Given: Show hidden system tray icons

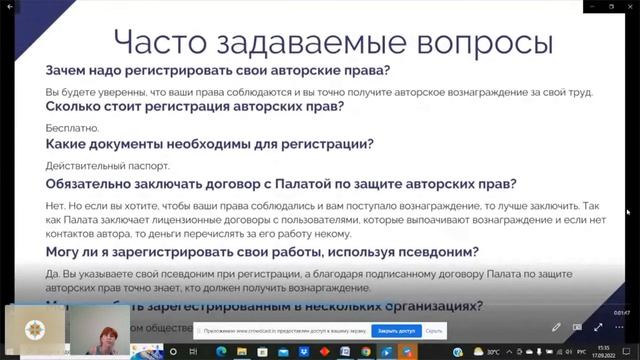Looking at the screenshot, I should [x=509, y=351].
